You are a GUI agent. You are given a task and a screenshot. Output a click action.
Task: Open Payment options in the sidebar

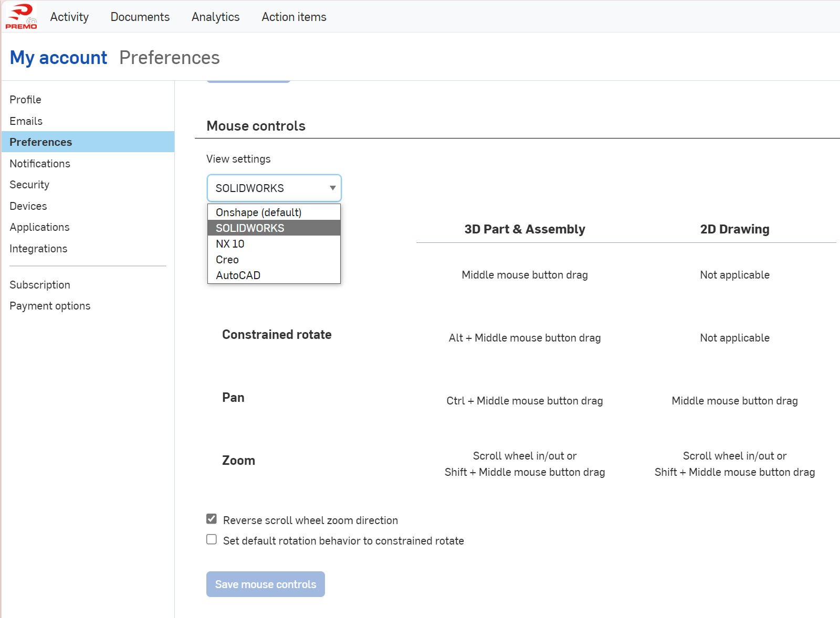point(50,306)
